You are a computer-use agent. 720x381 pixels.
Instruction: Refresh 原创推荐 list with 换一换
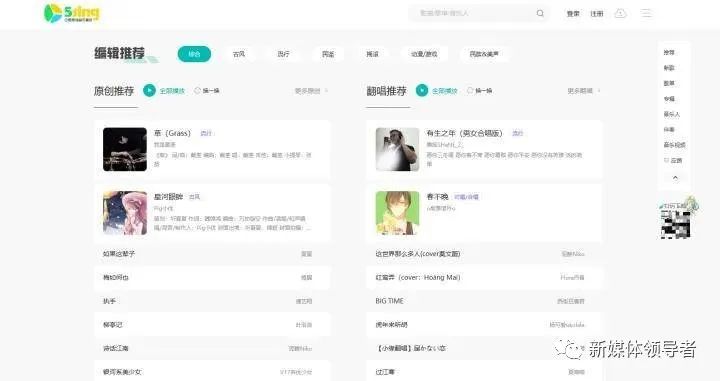[207, 90]
